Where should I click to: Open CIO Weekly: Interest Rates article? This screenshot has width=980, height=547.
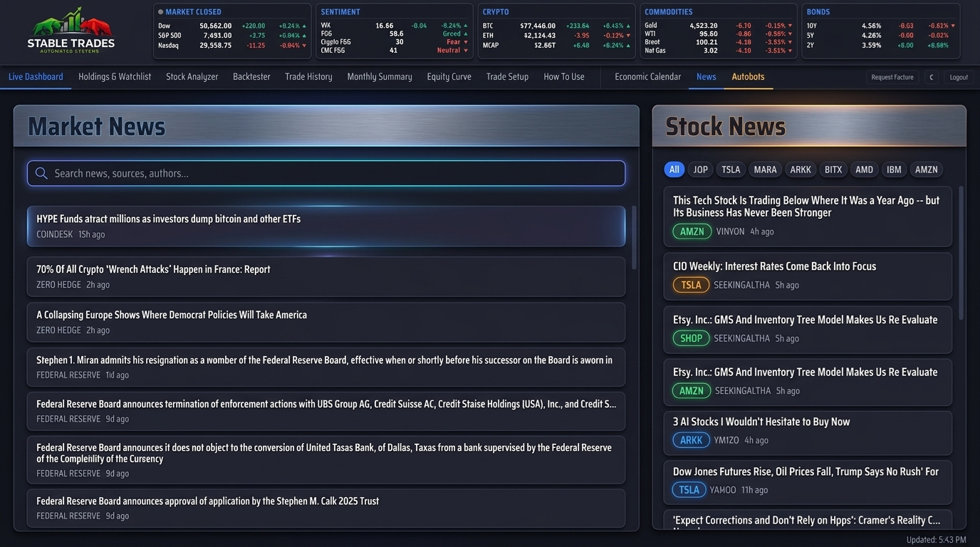(808, 276)
